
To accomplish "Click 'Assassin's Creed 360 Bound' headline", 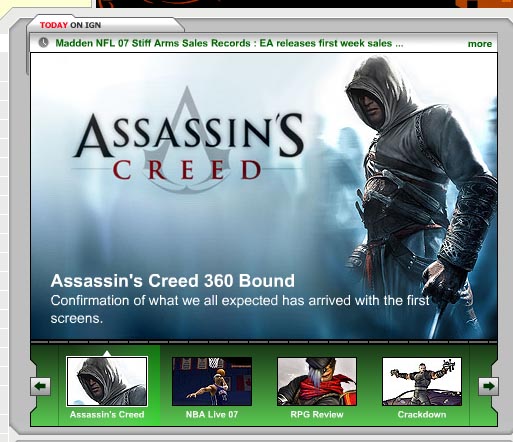I will (x=173, y=281).
